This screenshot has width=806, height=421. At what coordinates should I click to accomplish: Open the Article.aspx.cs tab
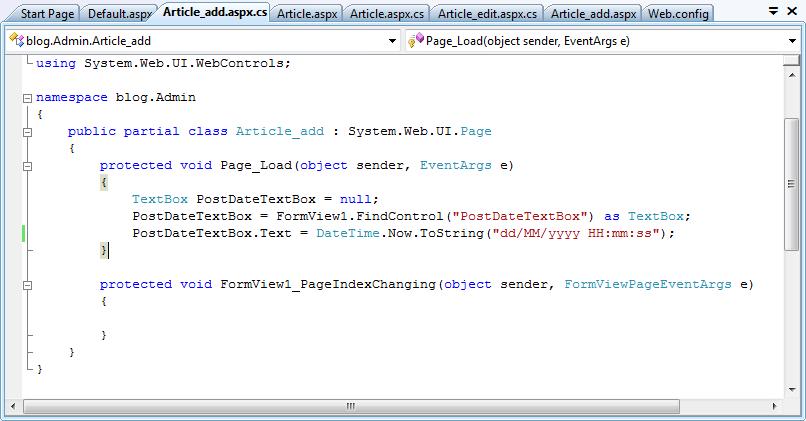coord(387,14)
